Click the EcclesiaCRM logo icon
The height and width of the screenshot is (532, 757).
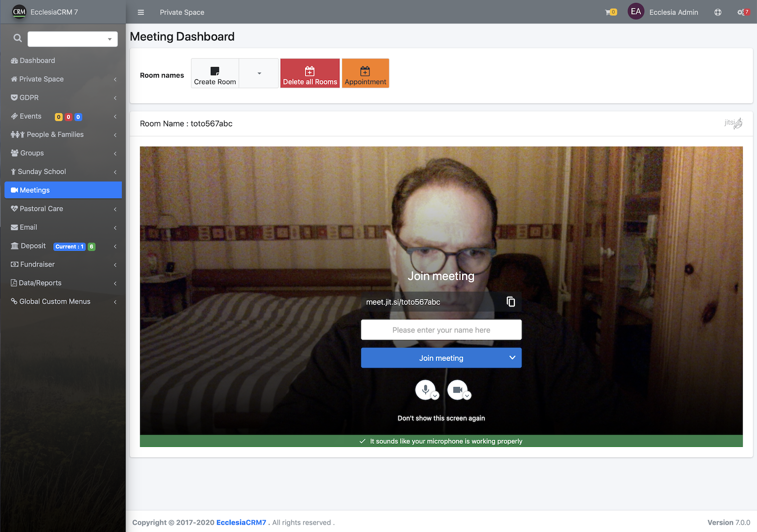pos(19,12)
